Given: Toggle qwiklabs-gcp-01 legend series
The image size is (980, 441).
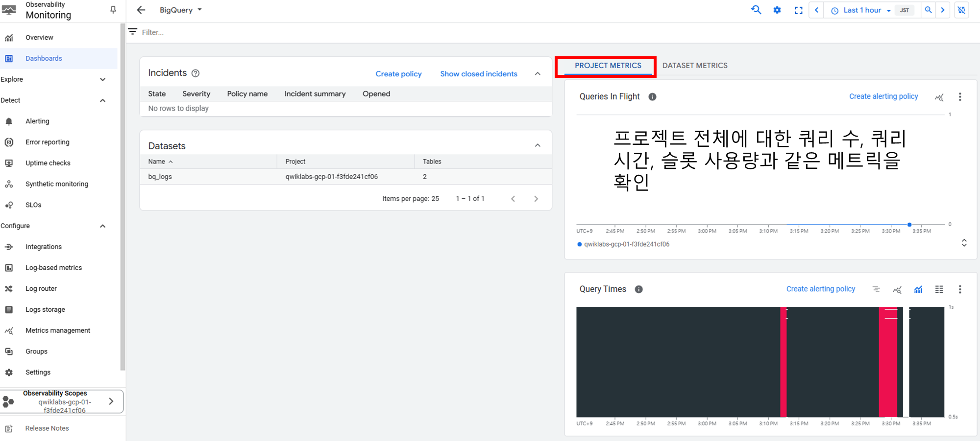Looking at the screenshot, I should (623, 244).
